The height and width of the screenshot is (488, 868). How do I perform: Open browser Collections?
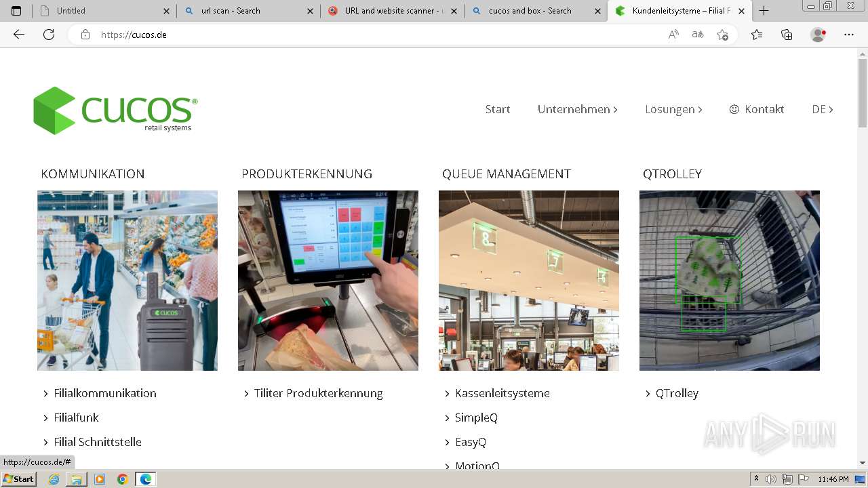pos(787,35)
